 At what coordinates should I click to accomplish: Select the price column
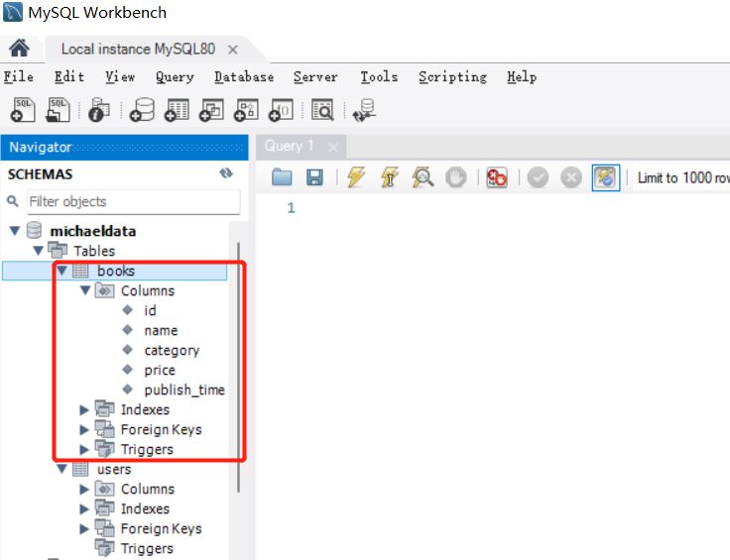coord(160,371)
